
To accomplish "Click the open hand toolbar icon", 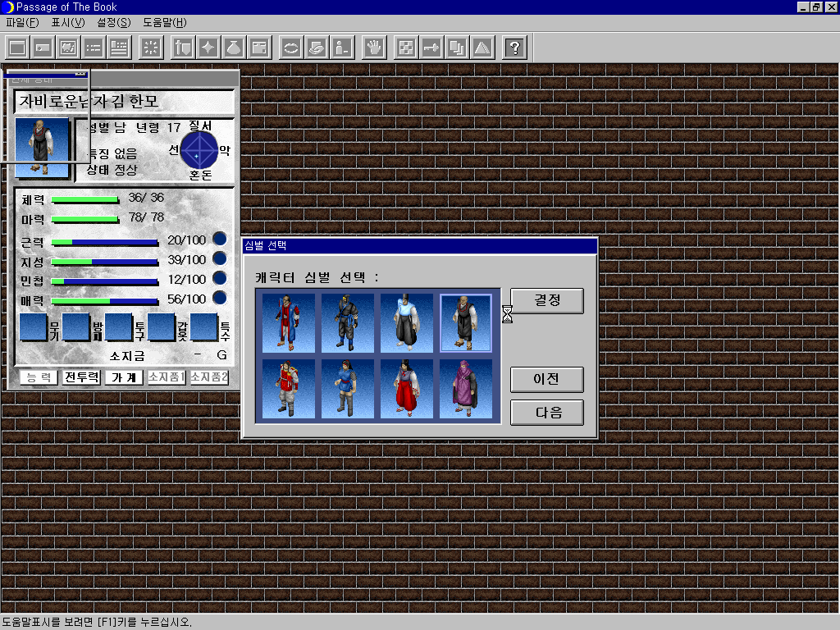I will [x=374, y=48].
